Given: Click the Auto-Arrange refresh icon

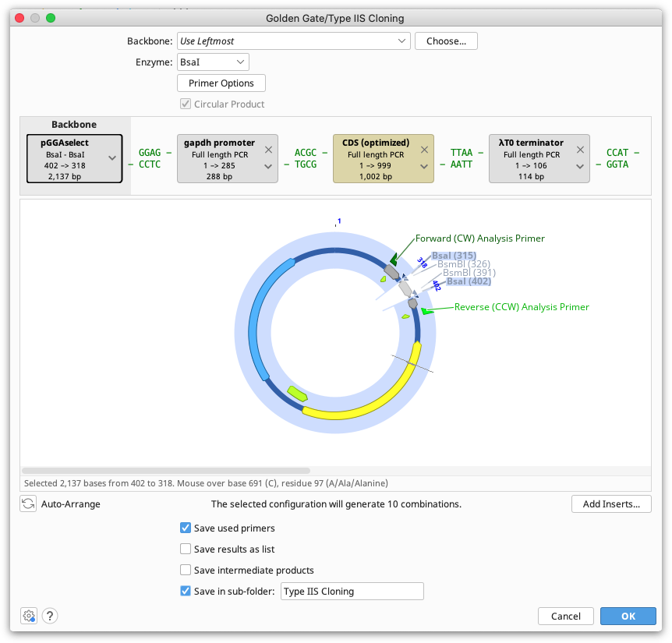Looking at the screenshot, I should pyautogui.click(x=28, y=503).
